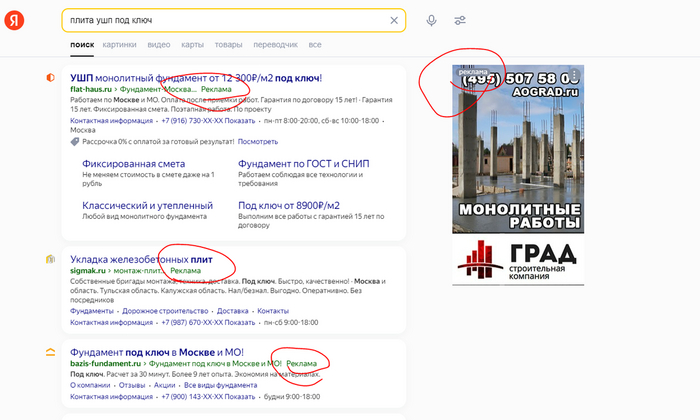Open the Видео tab

(158, 45)
